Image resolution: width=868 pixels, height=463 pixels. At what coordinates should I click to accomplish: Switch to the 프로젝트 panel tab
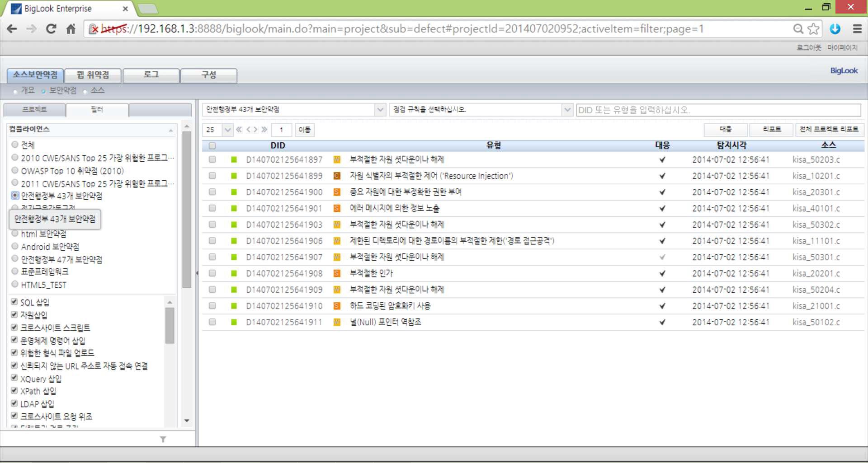(34, 110)
